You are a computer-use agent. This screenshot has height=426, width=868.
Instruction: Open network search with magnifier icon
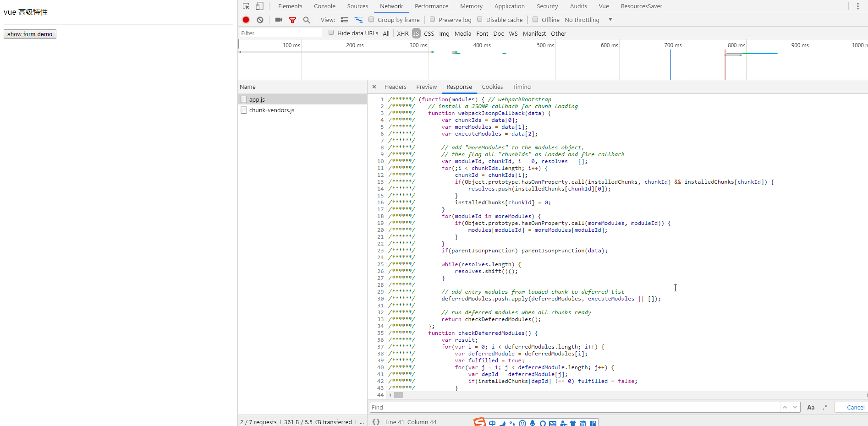click(x=307, y=20)
